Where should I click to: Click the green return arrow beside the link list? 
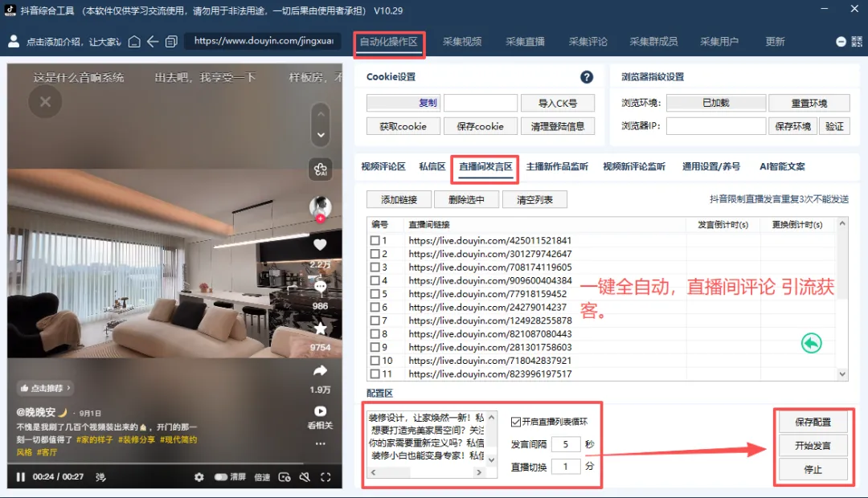click(x=811, y=342)
